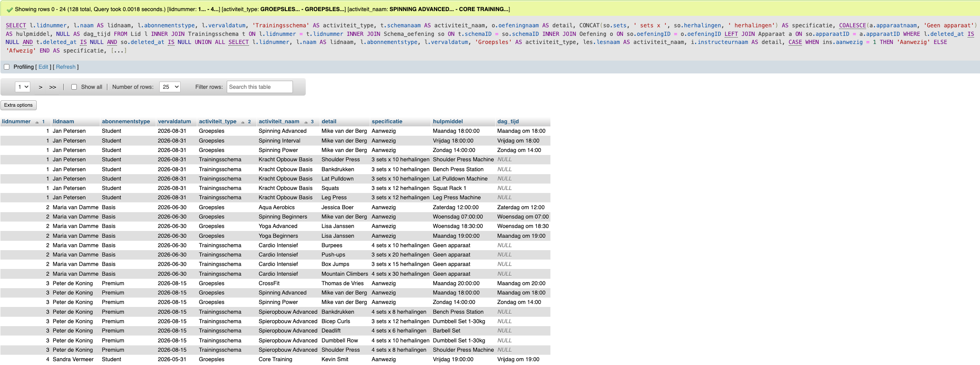
Task: Sort by the lidnaam column header
Action: coord(63,122)
